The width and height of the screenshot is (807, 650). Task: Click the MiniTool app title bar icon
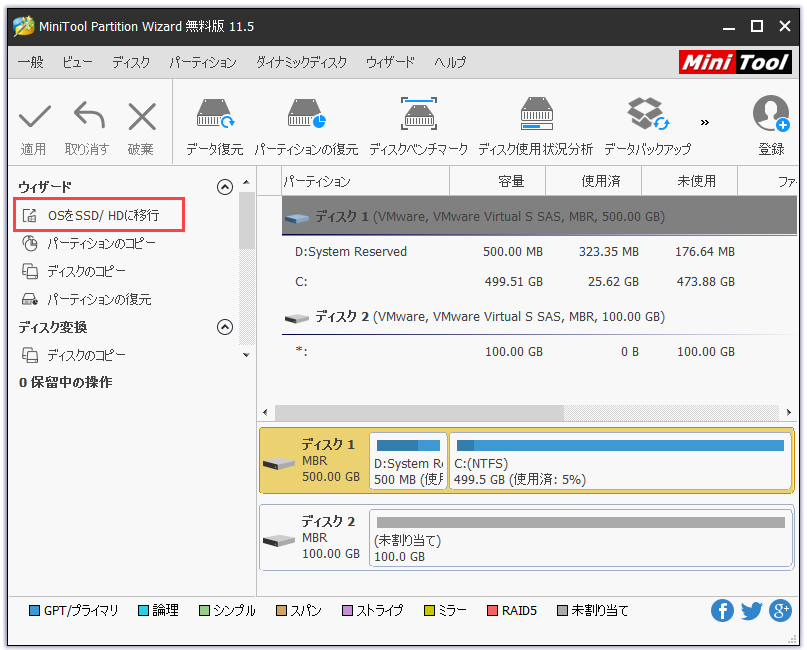(x=24, y=26)
